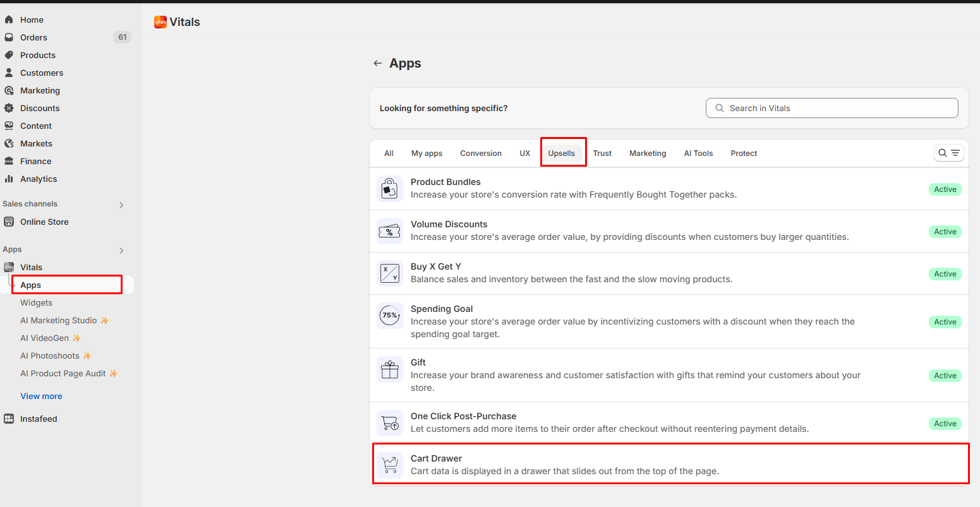The width and height of the screenshot is (980, 507).
Task: Click Active badge for Buy X Get Y
Action: [945, 274]
